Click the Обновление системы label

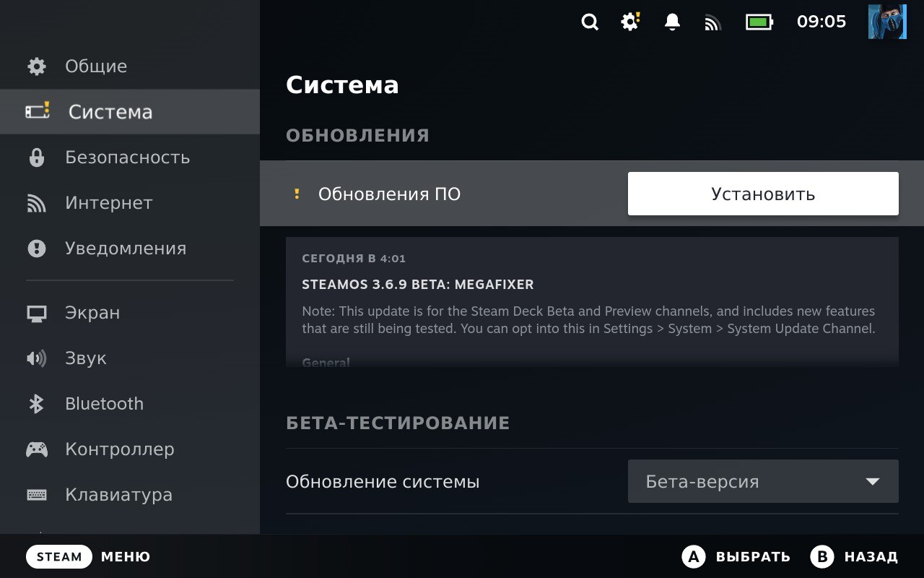(383, 482)
